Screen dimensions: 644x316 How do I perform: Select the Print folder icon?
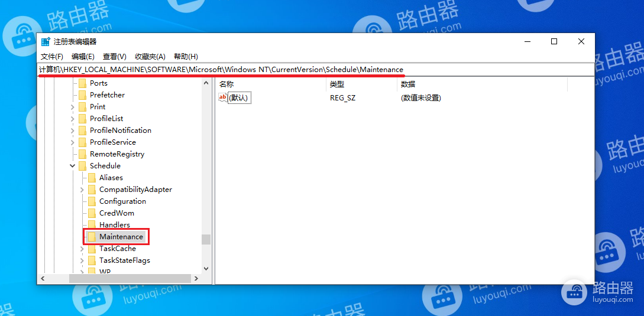(83, 107)
